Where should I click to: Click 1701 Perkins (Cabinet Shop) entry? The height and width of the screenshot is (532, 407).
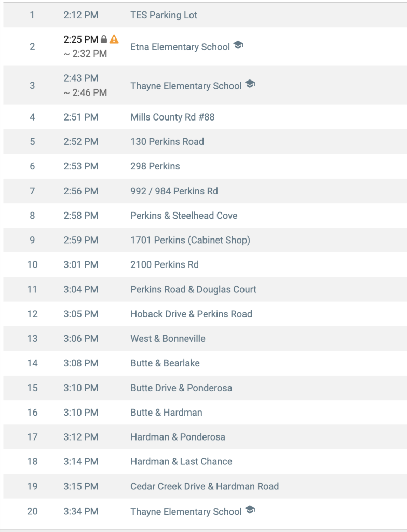(205, 240)
